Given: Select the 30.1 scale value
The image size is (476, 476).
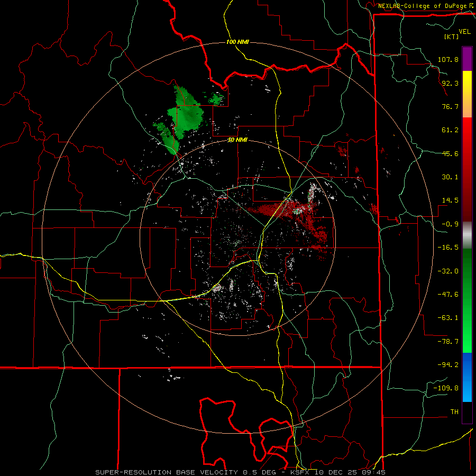Looking at the screenshot, I should tap(450, 177).
